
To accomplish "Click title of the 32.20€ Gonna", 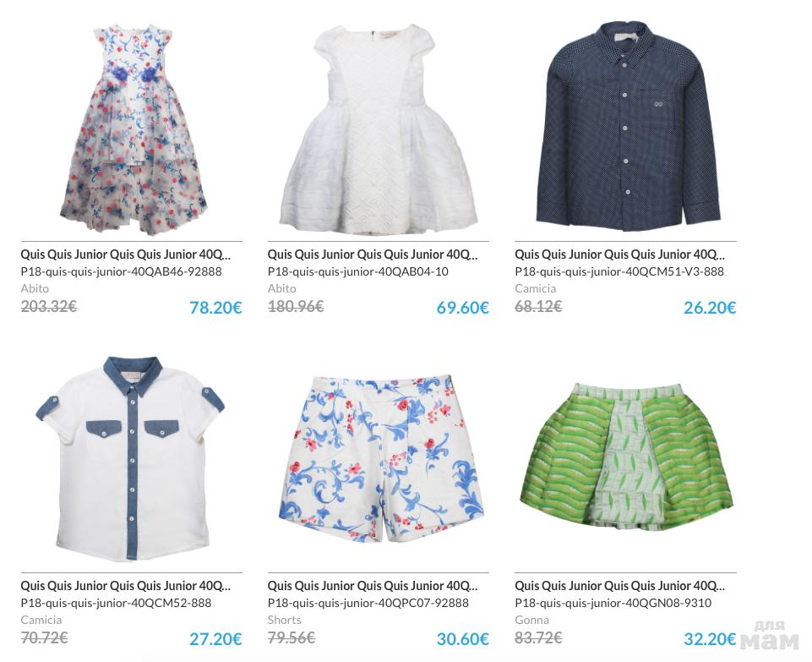I will pos(620,586).
